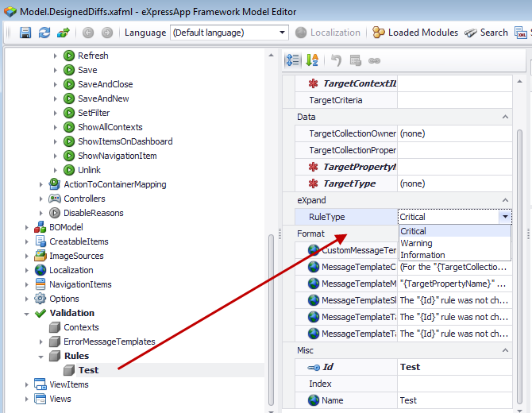Collapse the Data property category
The height and width of the screenshot is (413, 532).
pos(505,117)
